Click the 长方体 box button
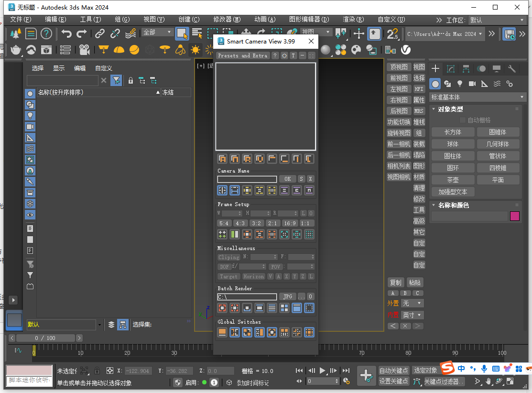The width and height of the screenshot is (532, 393). pyautogui.click(x=453, y=132)
